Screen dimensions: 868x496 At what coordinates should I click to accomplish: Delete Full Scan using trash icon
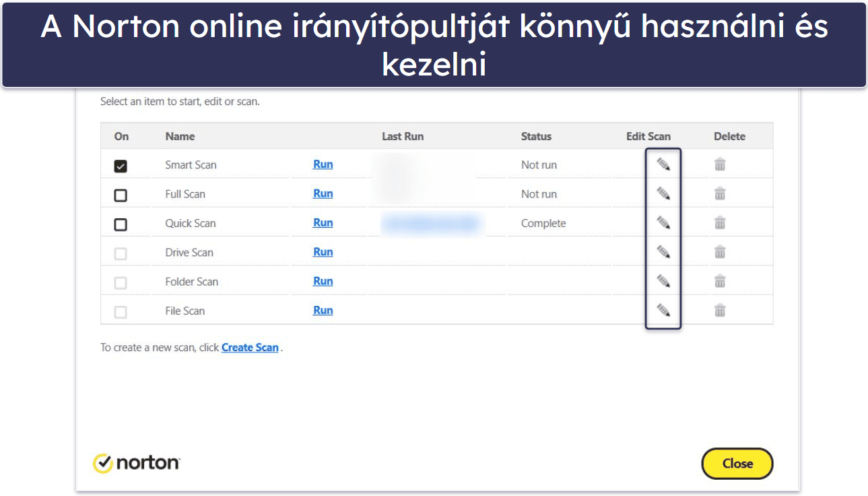tap(720, 194)
